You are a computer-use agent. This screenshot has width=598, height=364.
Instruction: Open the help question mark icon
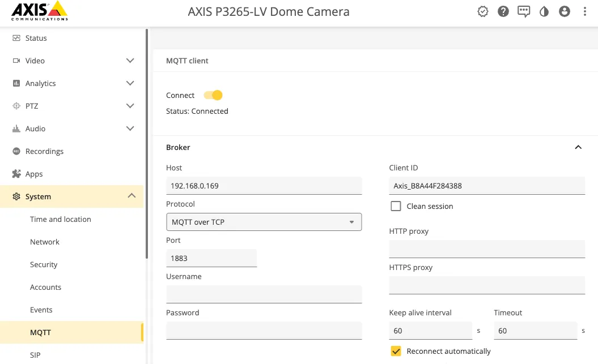pos(503,11)
